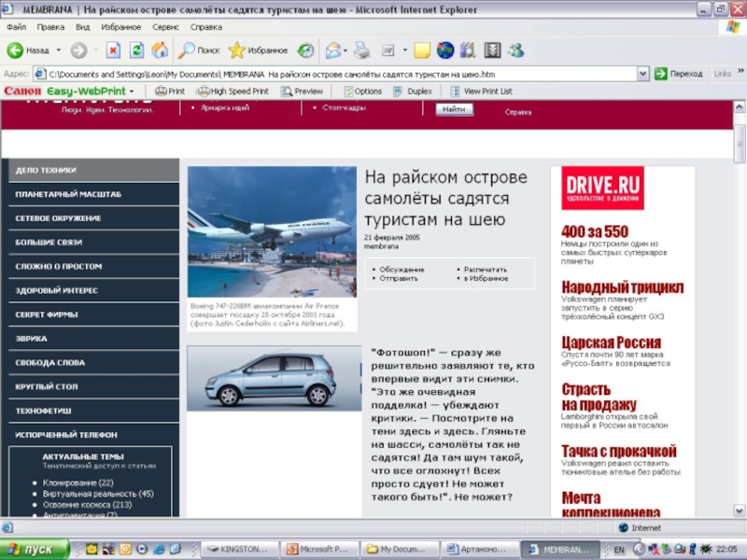Screen dimensions: 747x560
Task: Open the Вид menu
Action: click(x=82, y=27)
